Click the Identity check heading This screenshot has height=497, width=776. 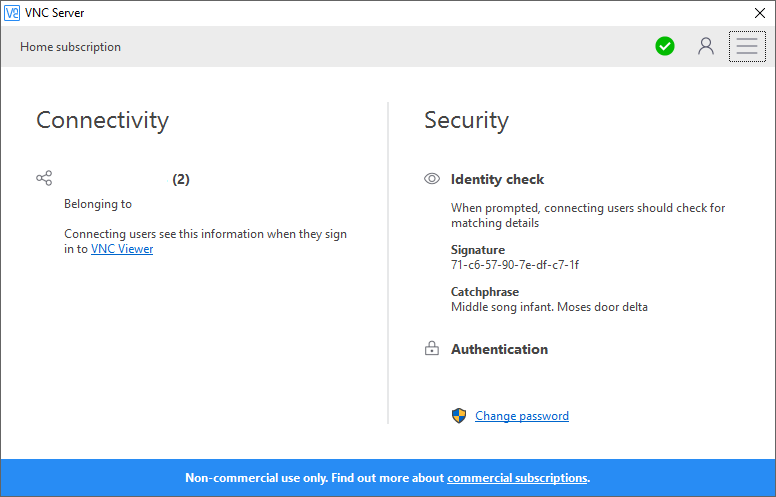(497, 179)
